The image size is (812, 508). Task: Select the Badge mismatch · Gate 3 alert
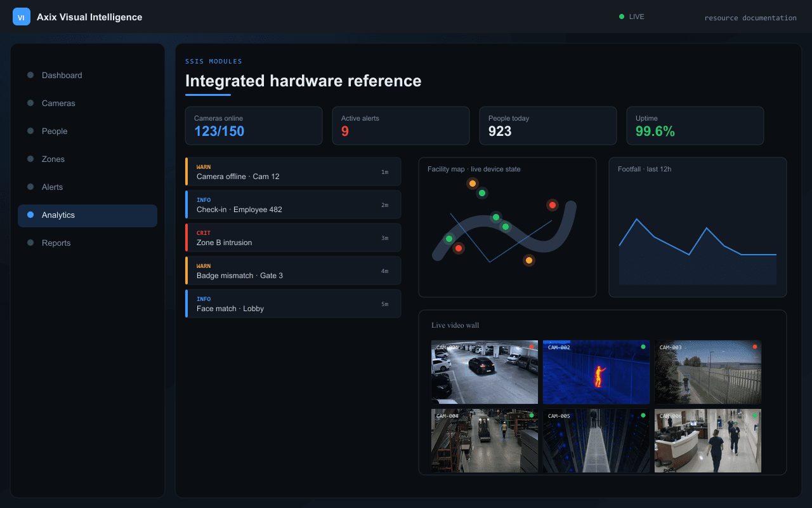click(x=293, y=271)
